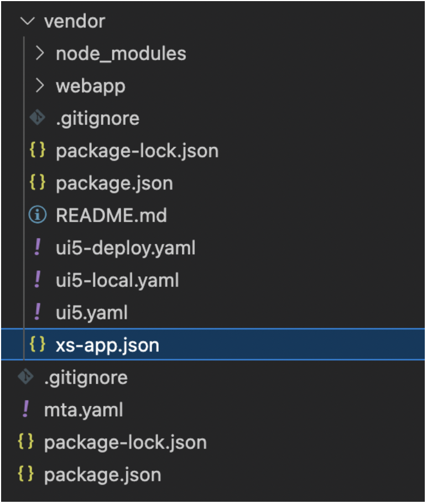Expand the node_modules folder arrow

(x=39, y=54)
